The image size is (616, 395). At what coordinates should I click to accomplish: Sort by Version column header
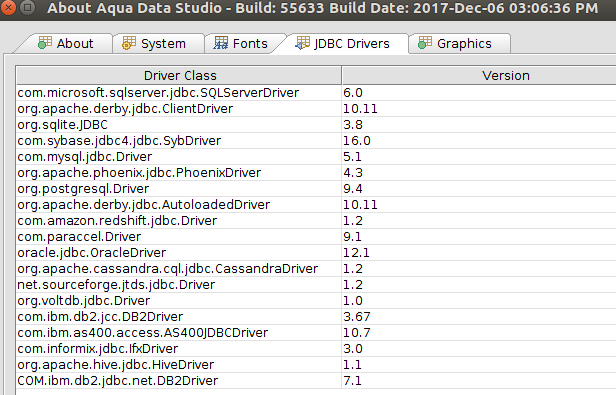coord(479,75)
